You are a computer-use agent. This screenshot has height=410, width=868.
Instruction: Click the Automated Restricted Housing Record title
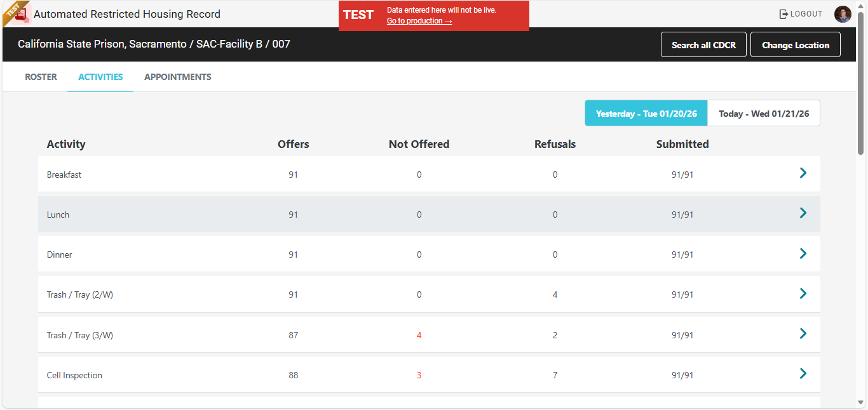point(127,14)
